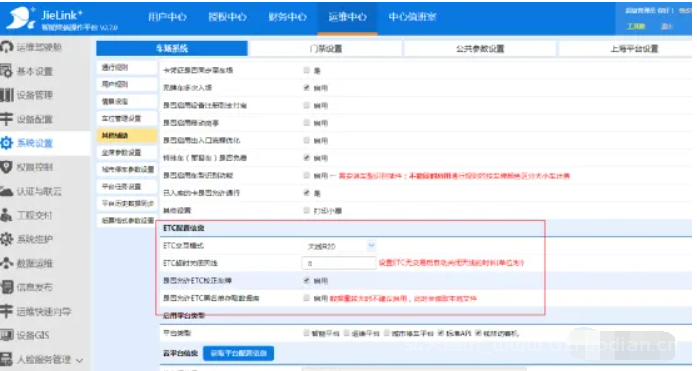This screenshot has height=371, width=697.
Task: Open the 纸票格式参数设置 submenu item
Action: (x=127, y=220)
